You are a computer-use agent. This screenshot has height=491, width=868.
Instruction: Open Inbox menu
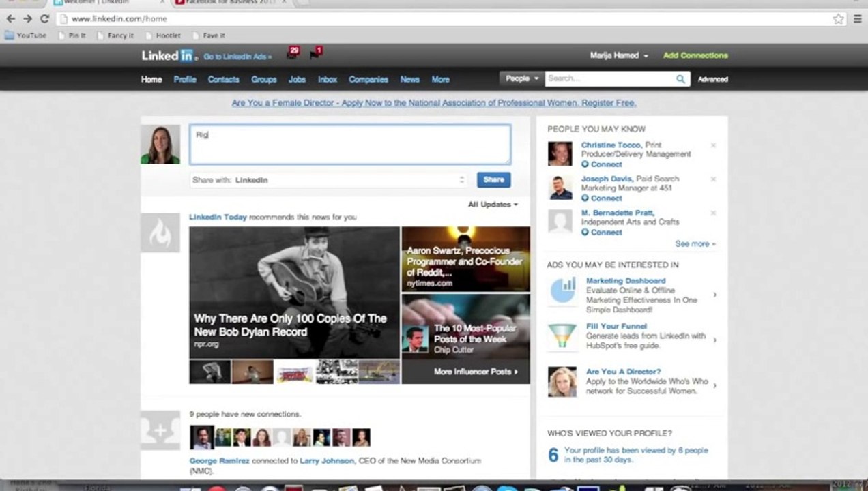(328, 79)
